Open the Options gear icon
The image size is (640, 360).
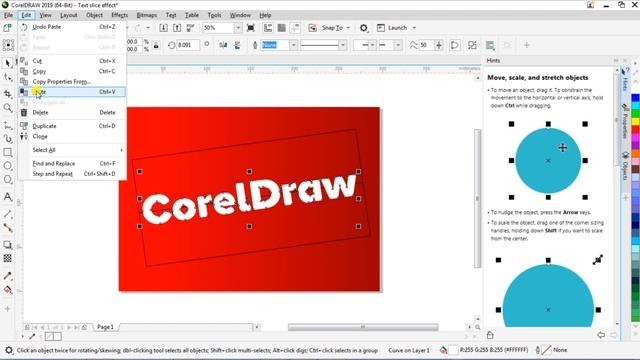click(364, 28)
